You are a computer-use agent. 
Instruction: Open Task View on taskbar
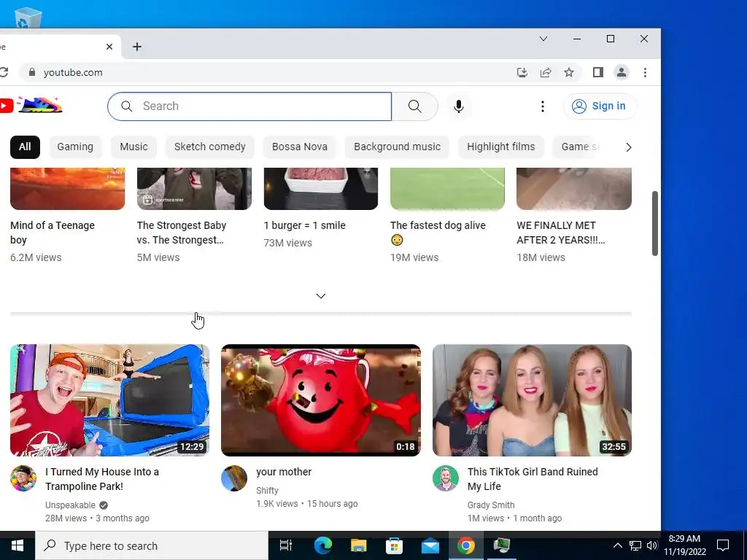coord(286,545)
